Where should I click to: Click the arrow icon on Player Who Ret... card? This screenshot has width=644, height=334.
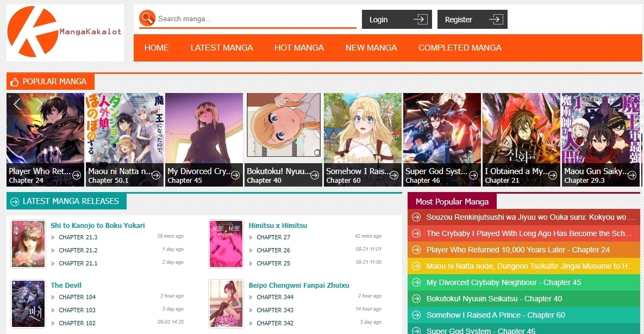(x=77, y=175)
